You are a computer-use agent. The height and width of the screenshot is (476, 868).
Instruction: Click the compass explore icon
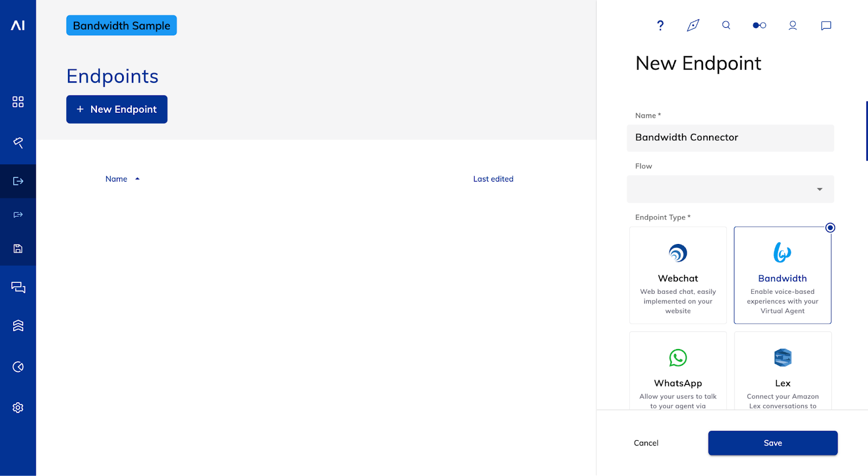pos(693,25)
